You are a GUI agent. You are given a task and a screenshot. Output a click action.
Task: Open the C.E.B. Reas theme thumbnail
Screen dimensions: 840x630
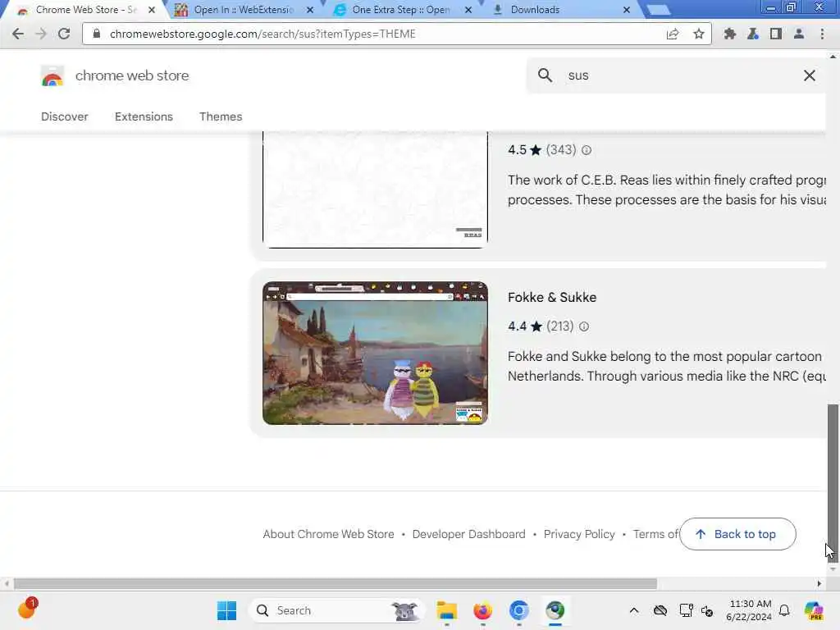coord(375,189)
